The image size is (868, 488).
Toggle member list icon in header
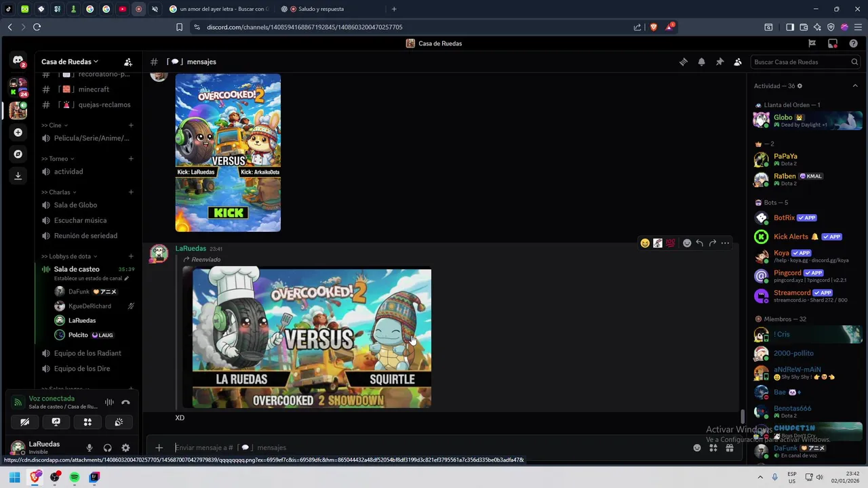click(x=738, y=62)
